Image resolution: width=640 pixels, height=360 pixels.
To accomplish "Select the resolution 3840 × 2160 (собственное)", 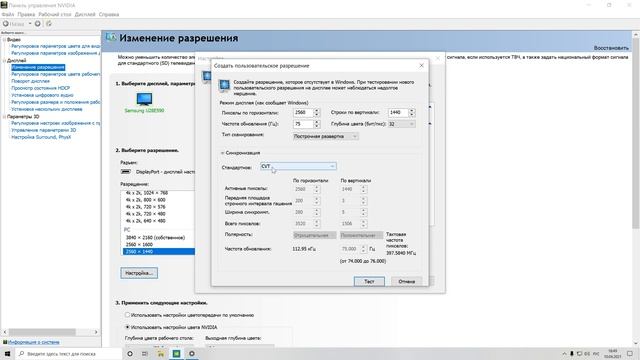I will pyautogui.click(x=155, y=237).
